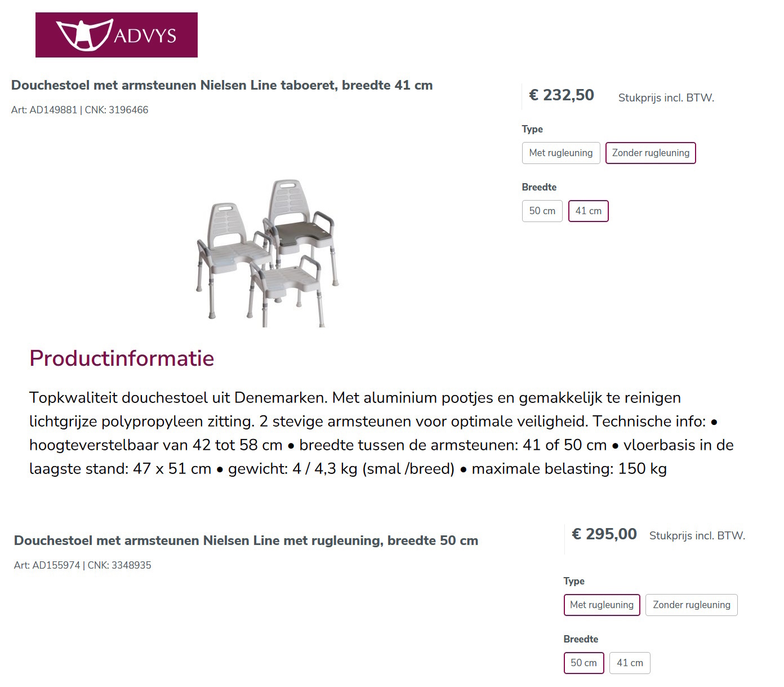The width and height of the screenshot is (784, 687).
Task: Open the shower chair product image
Action: click(268, 253)
